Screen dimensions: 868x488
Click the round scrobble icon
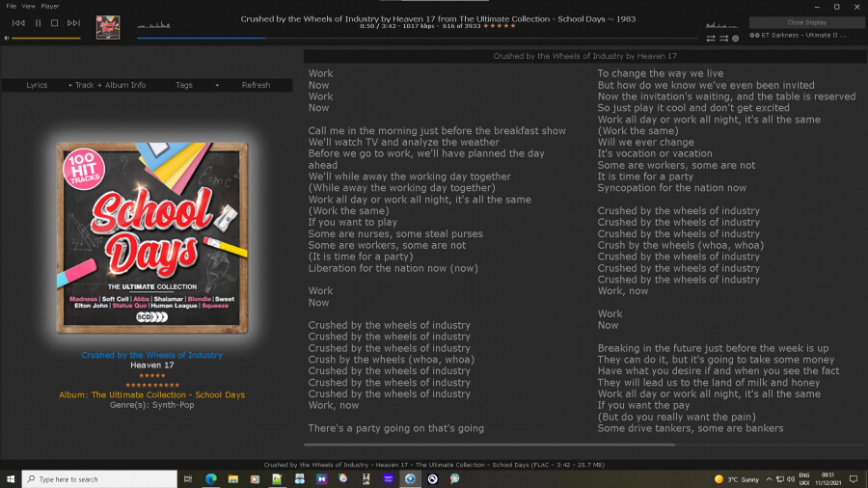coord(736,39)
